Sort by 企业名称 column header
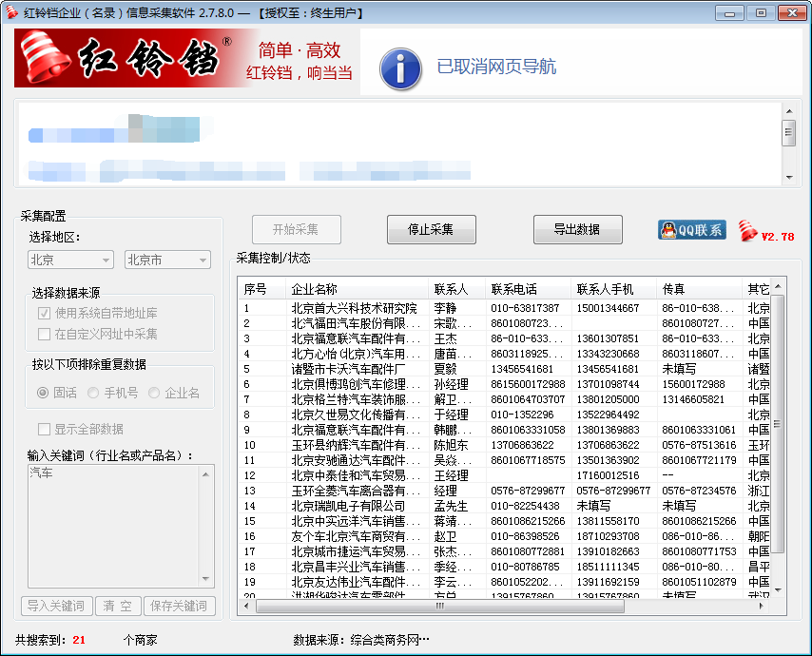812x656 pixels. tap(357, 289)
